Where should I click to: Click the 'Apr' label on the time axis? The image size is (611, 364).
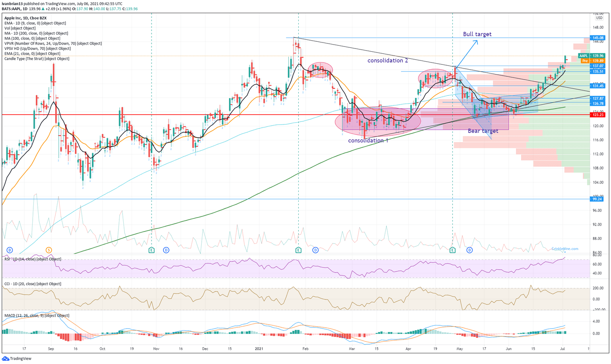[409, 349]
